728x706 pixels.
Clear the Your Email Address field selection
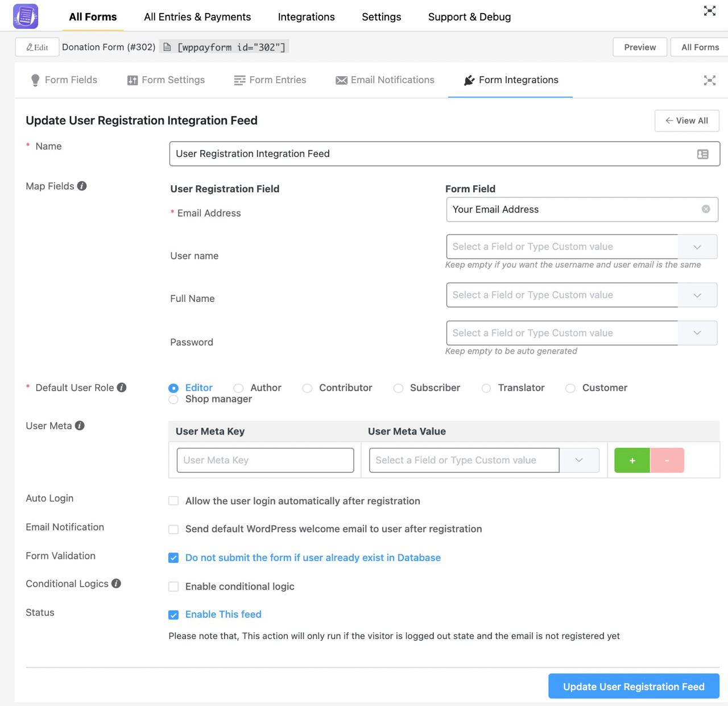[706, 209]
